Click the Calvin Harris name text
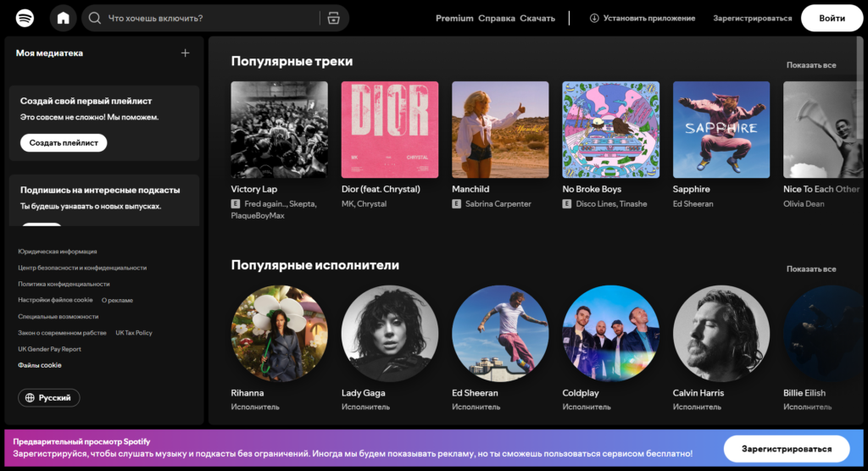Screen dimensions: 868x471 [x=698, y=393]
